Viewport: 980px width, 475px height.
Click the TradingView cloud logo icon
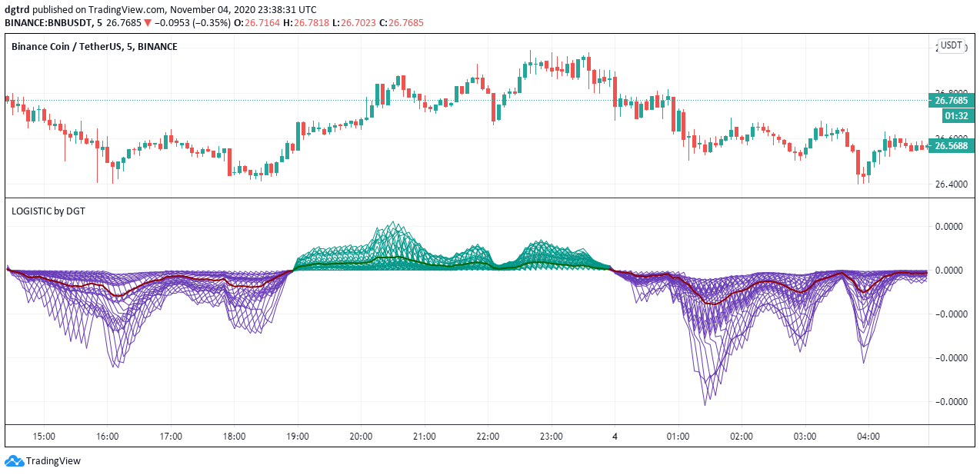point(14,461)
